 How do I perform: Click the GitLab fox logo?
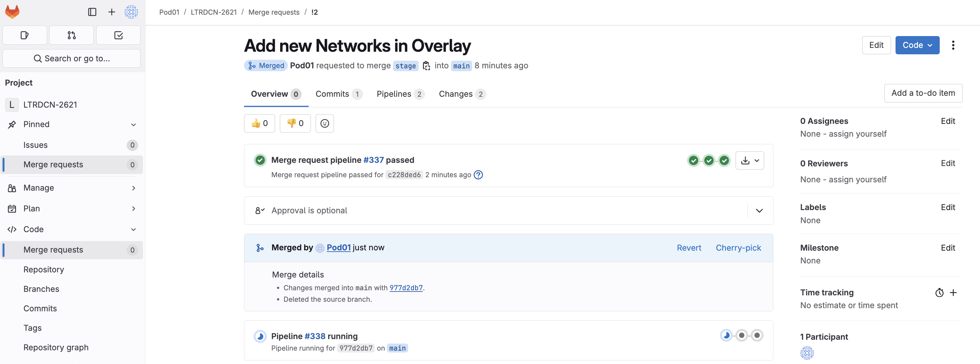12,12
